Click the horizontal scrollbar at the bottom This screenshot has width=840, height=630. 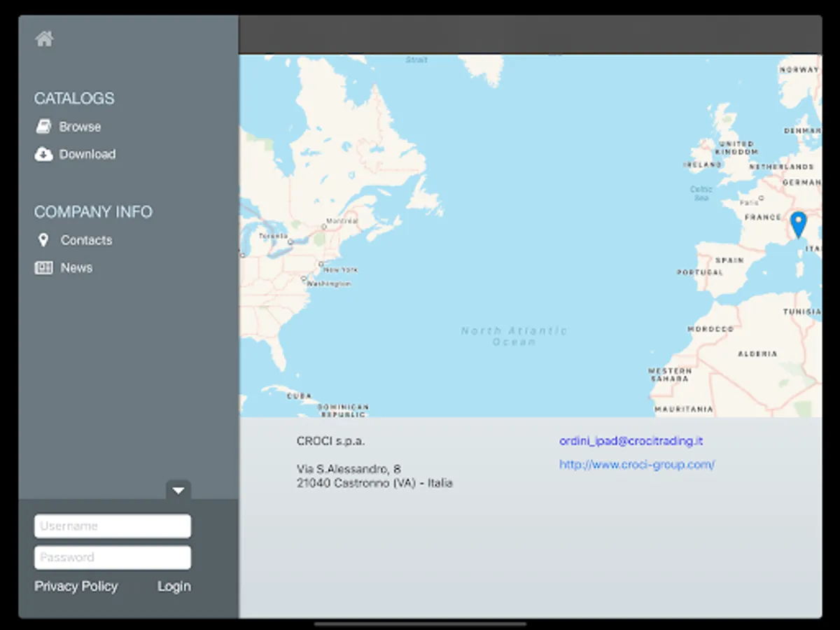420,625
